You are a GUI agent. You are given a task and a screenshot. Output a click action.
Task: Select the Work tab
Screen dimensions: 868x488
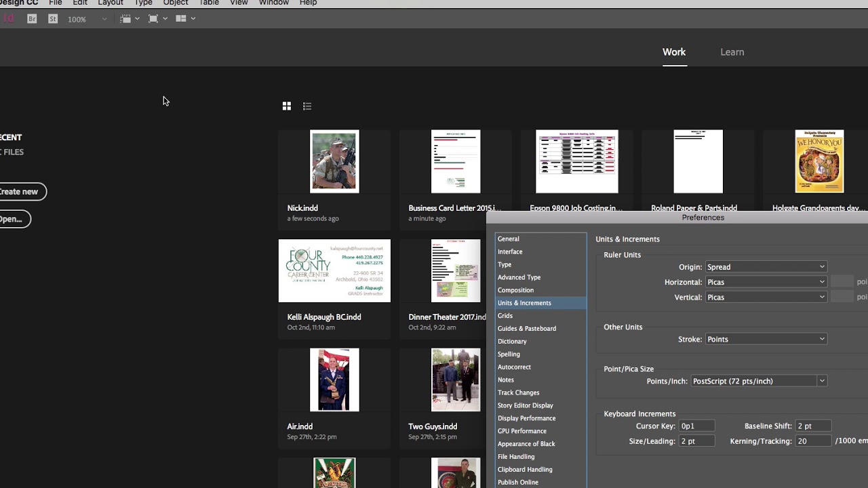(674, 52)
